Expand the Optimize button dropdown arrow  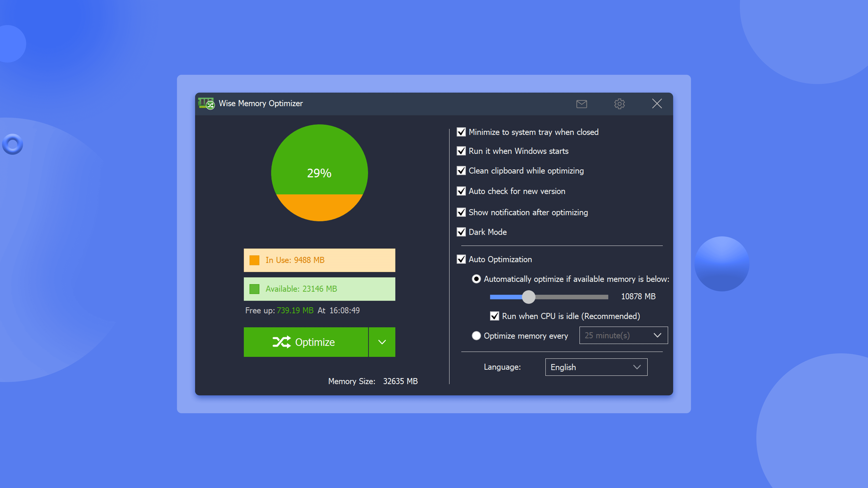pos(382,342)
